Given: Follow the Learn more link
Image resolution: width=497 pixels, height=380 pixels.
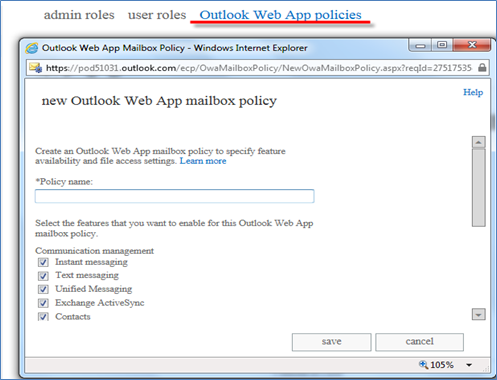Looking at the screenshot, I should (x=203, y=161).
